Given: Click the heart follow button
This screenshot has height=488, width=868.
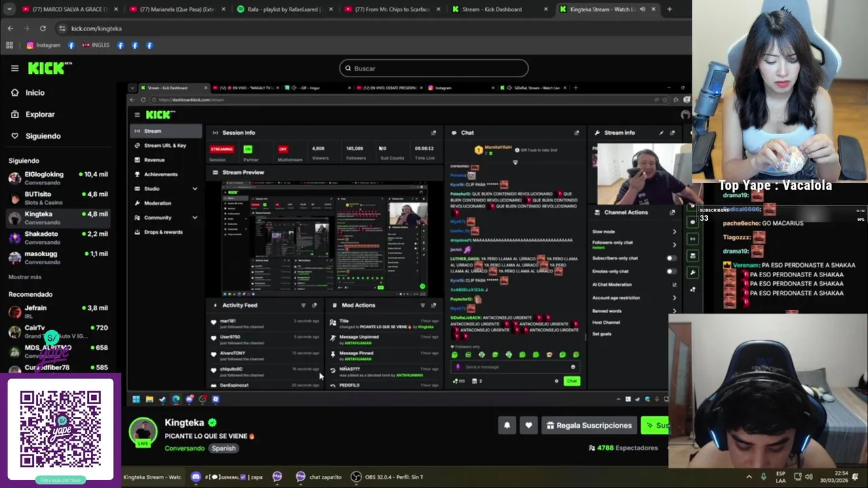Looking at the screenshot, I should 529,426.
